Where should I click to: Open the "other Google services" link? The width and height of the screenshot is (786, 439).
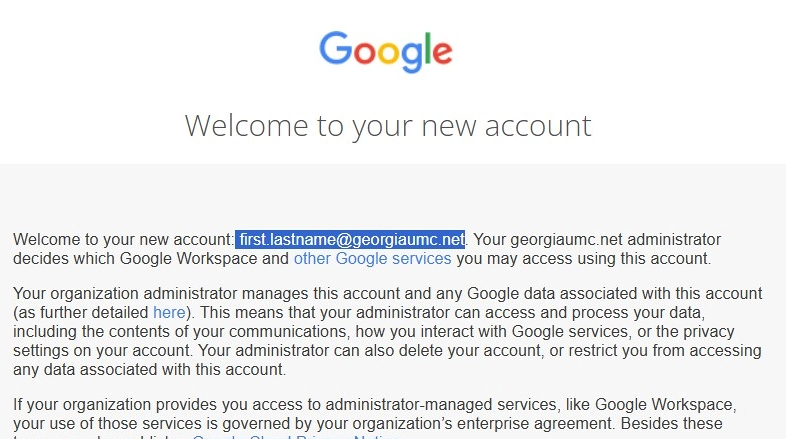[x=372, y=259]
